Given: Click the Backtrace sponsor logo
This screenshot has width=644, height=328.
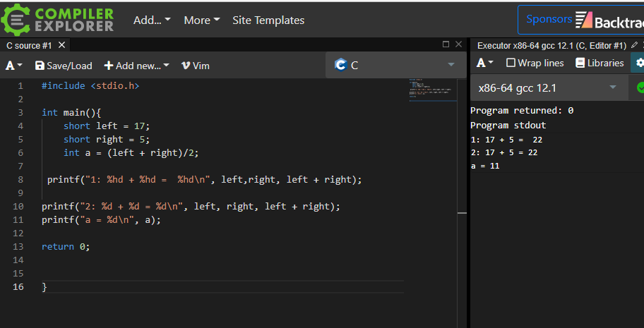Looking at the screenshot, I should tap(609, 20).
